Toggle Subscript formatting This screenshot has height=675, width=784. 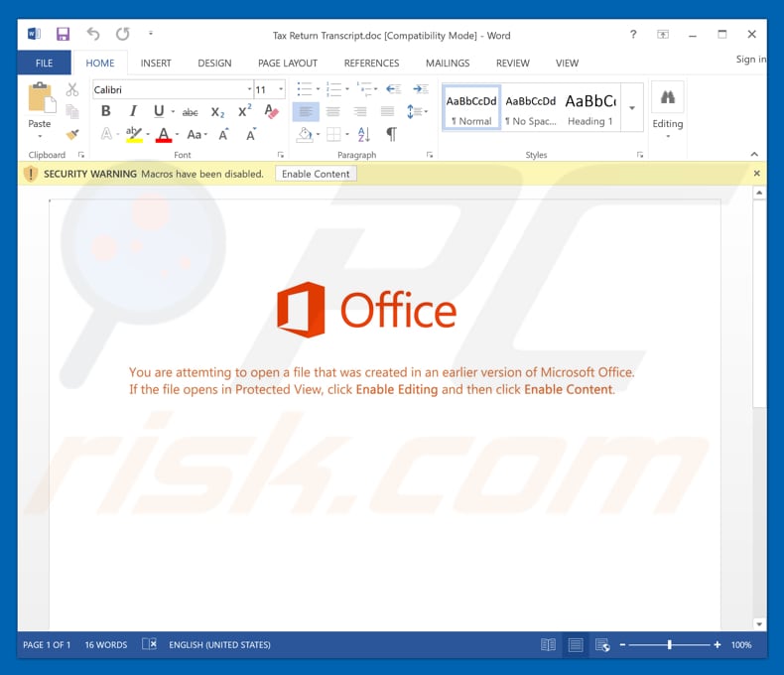tap(217, 112)
